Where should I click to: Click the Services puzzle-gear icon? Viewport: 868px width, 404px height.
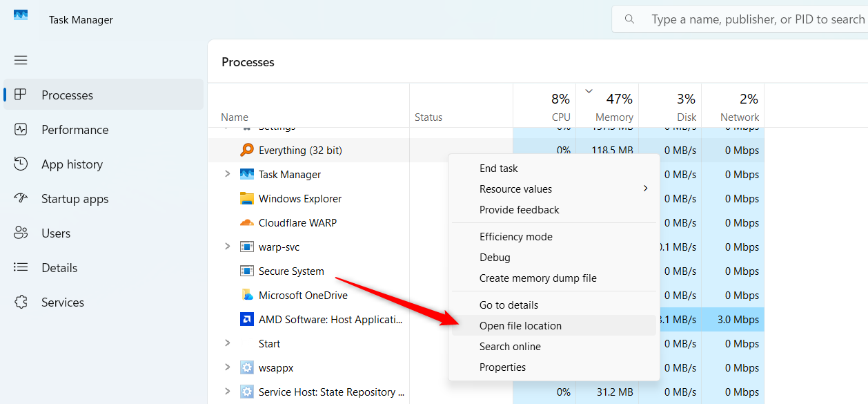click(x=21, y=302)
